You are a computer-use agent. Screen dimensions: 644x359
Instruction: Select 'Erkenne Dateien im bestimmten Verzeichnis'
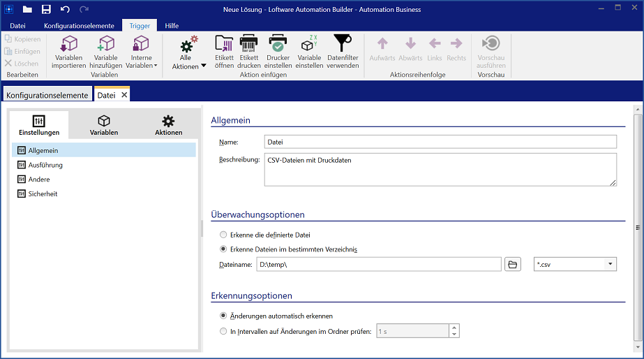pyautogui.click(x=223, y=249)
